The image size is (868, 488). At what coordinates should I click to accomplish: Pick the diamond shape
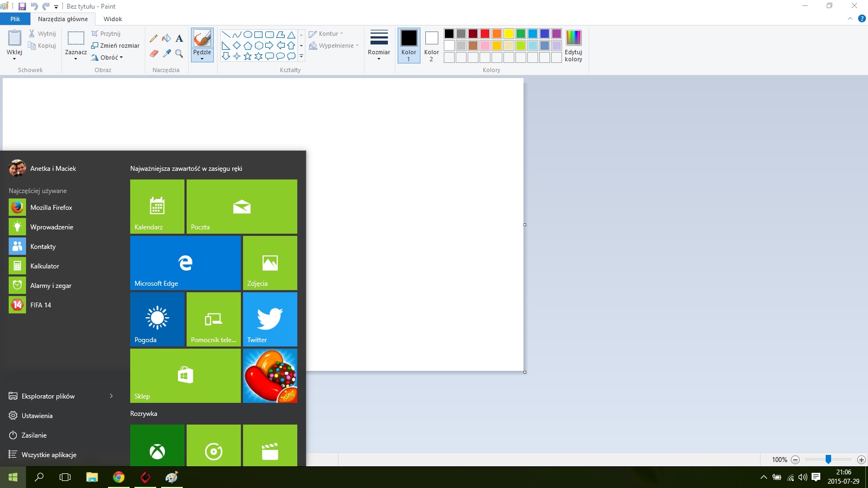click(237, 46)
